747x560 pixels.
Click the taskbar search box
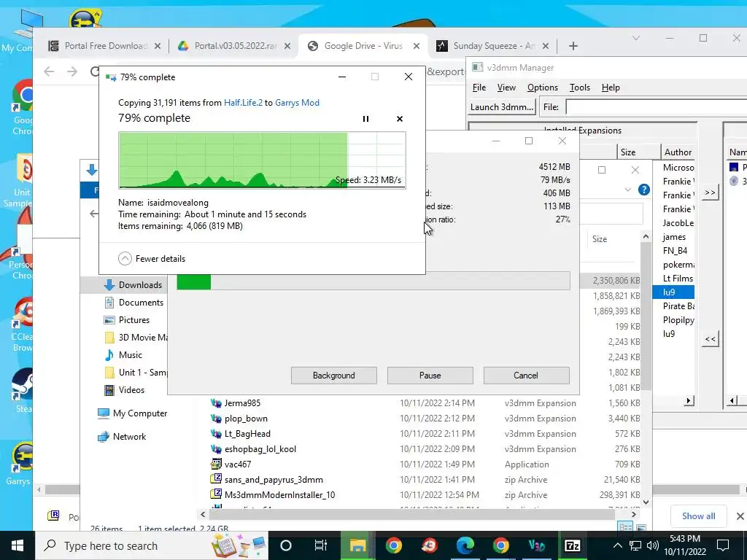[x=152, y=545]
